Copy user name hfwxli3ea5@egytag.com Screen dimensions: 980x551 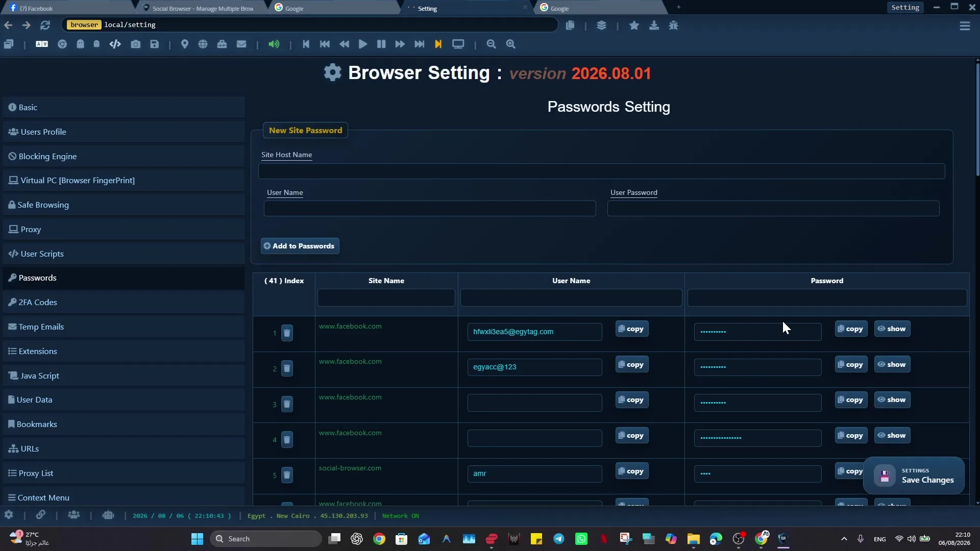(632, 329)
